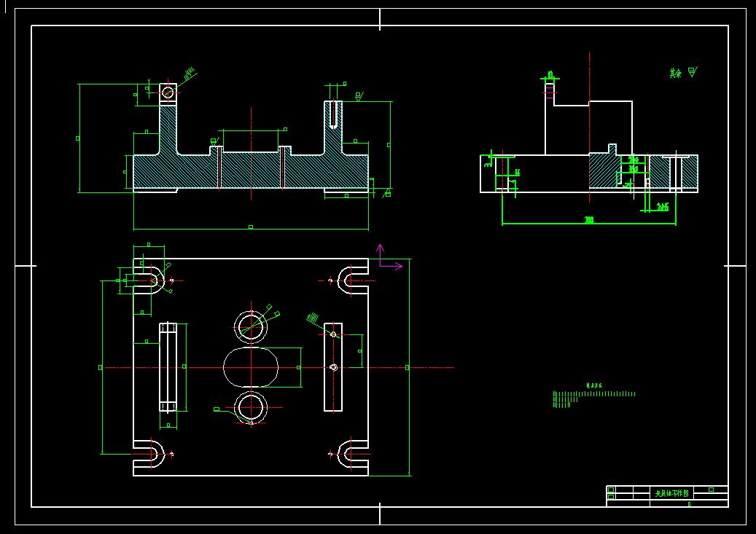
Task: Click the 其余 note text
Action: coord(675,74)
